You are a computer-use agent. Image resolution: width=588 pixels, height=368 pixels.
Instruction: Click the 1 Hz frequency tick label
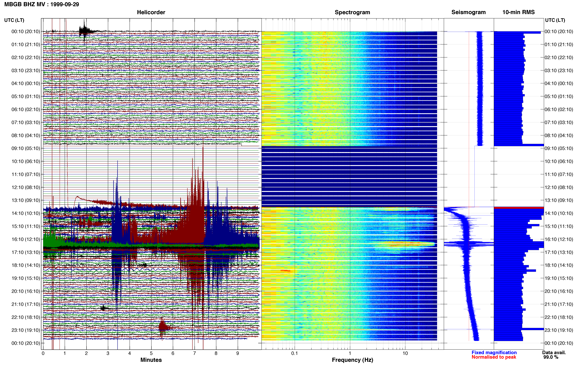pos(350,353)
